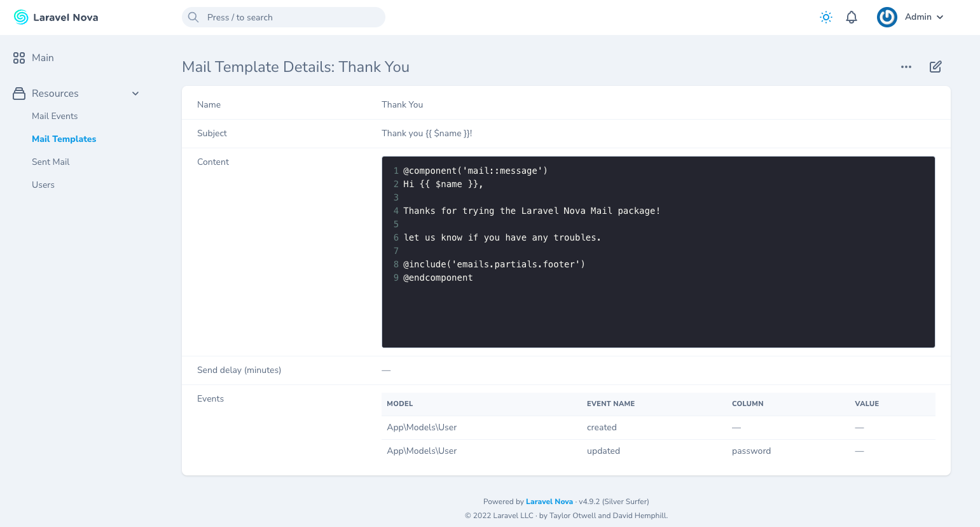
Task: Open the Admin user dropdown
Action: click(924, 17)
